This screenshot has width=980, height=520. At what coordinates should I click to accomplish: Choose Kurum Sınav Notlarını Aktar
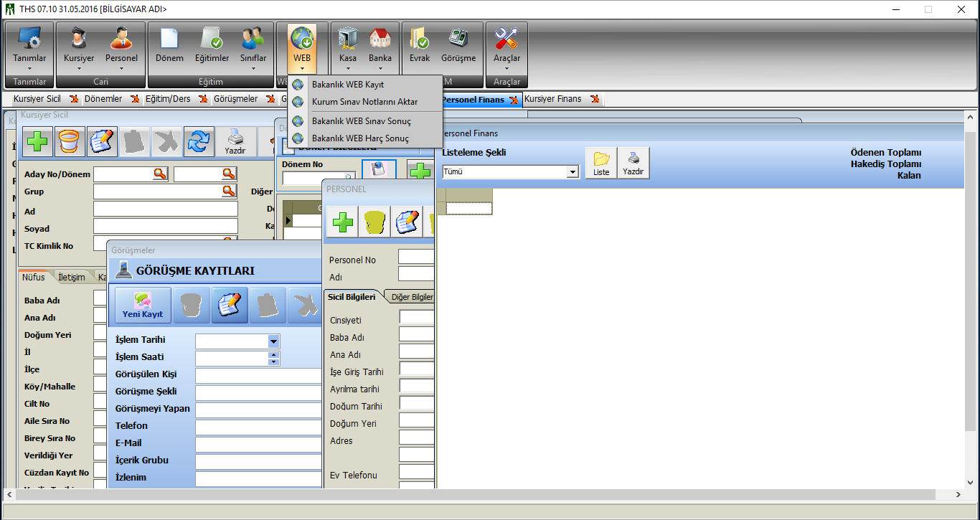pos(365,102)
